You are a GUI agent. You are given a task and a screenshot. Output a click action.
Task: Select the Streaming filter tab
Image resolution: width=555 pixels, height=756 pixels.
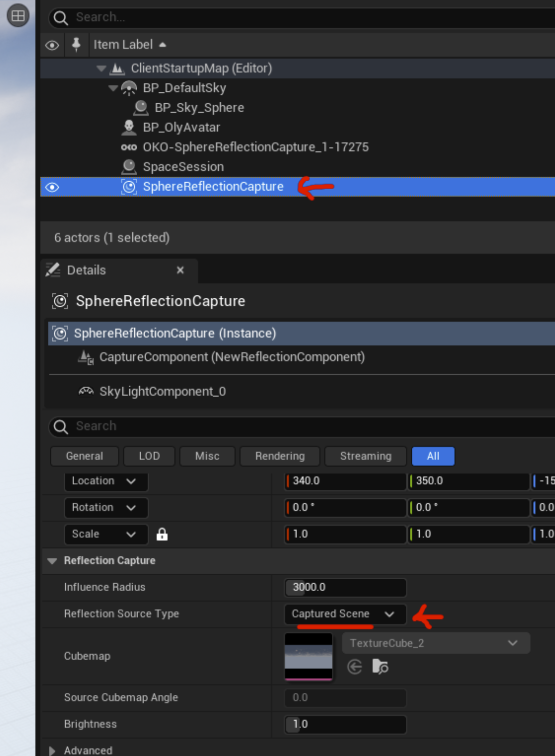(365, 456)
